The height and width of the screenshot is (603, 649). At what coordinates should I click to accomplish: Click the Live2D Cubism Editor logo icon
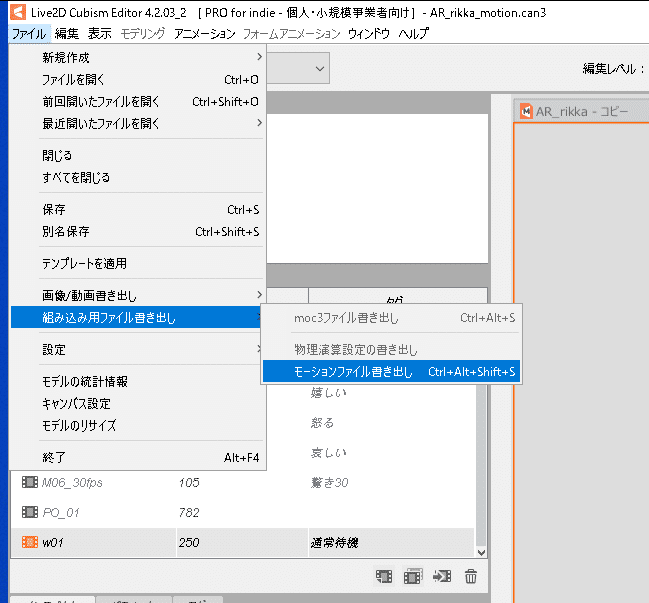[18, 12]
